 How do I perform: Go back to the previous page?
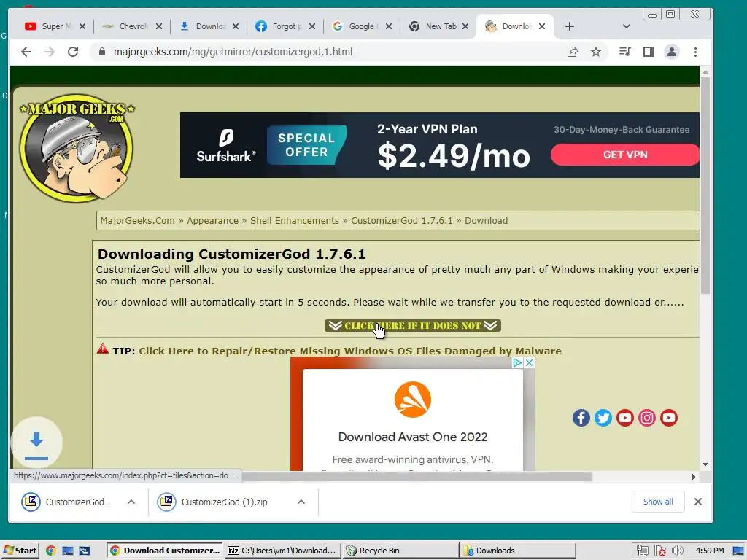[26, 52]
